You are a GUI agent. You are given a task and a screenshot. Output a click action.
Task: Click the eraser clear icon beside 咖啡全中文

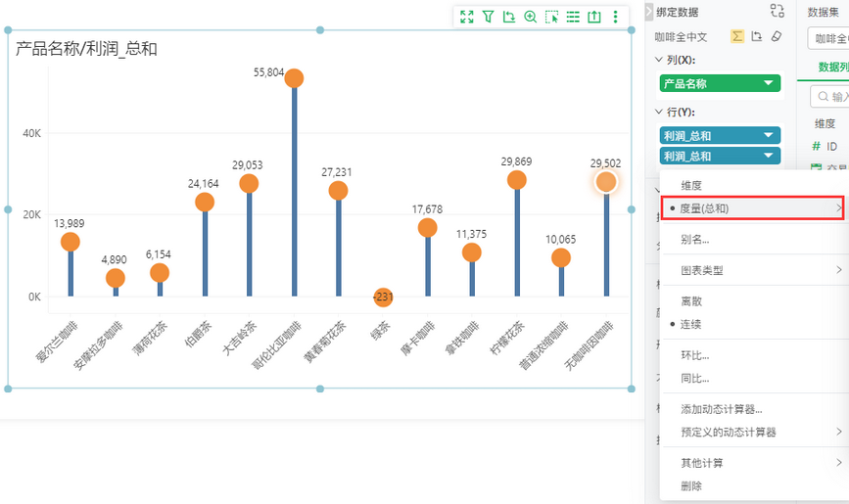(x=777, y=36)
